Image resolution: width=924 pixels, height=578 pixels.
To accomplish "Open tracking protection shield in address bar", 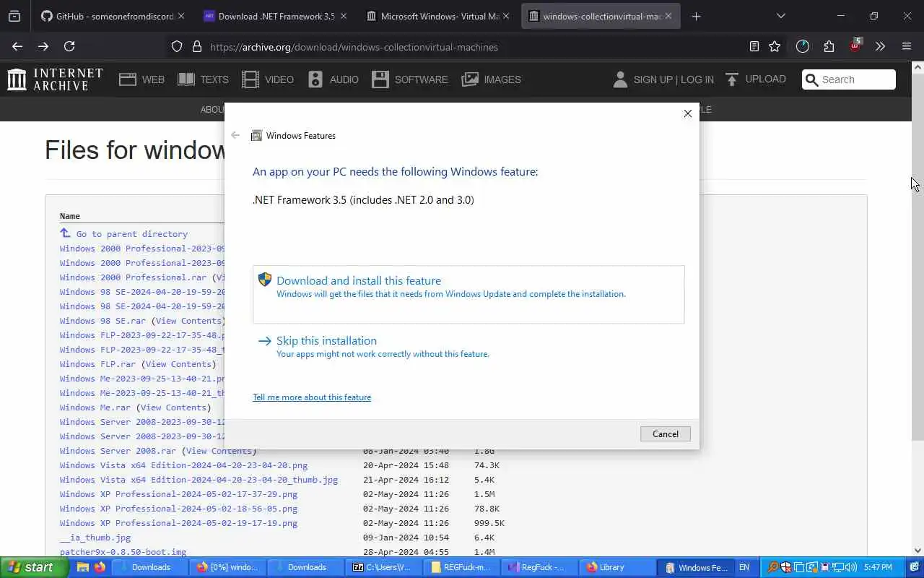I will 177,47.
